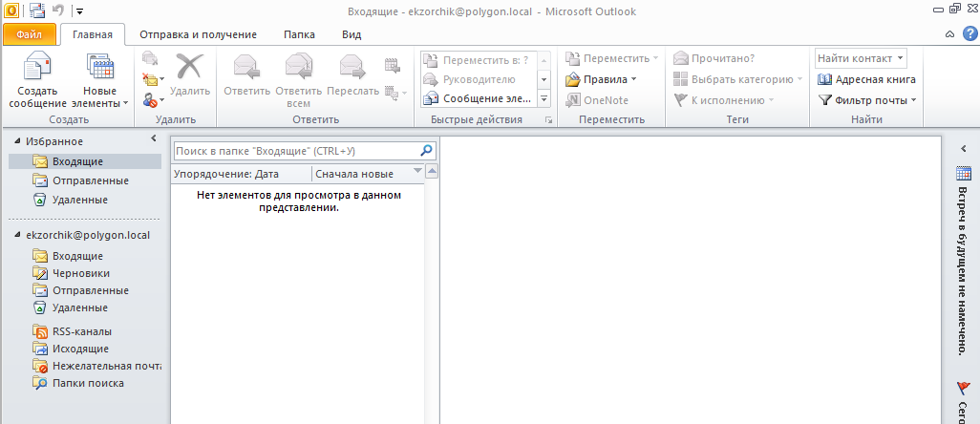The image size is (980, 424).
Task: Switch to Вид tab
Action: point(352,34)
